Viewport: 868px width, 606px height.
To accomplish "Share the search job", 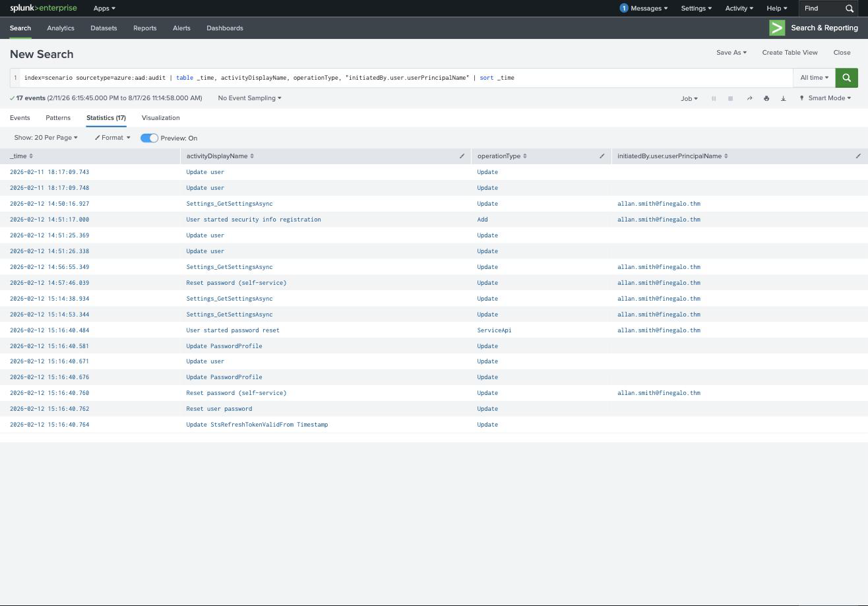I will [749, 98].
